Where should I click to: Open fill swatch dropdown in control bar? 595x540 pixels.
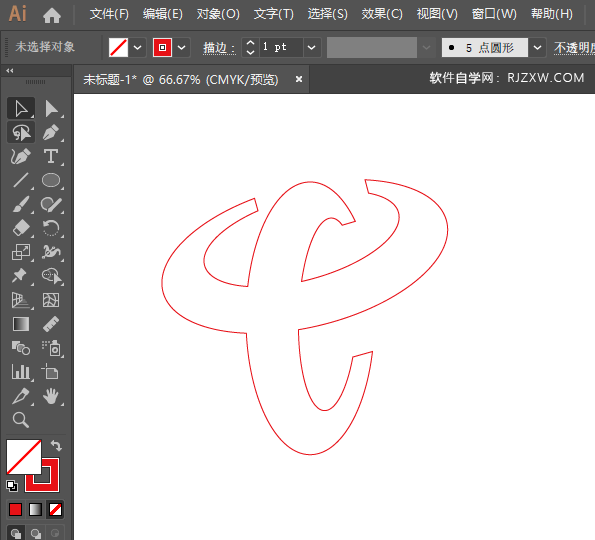(138, 48)
